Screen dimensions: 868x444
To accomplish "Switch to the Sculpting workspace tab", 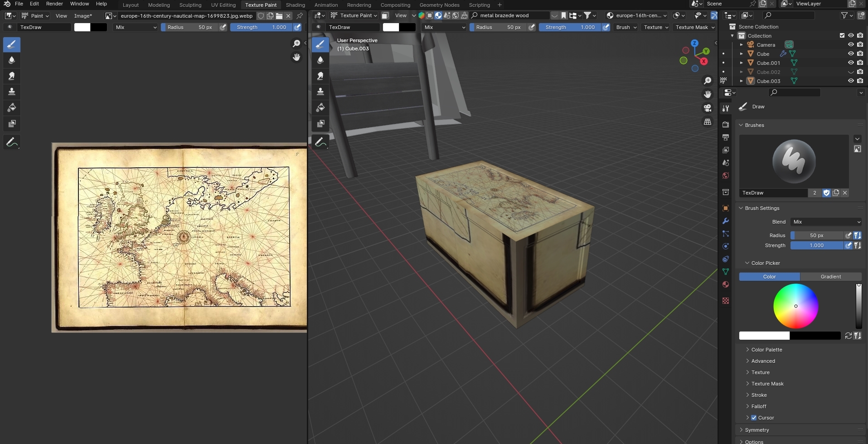I will pyautogui.click(x=190, y=5).
